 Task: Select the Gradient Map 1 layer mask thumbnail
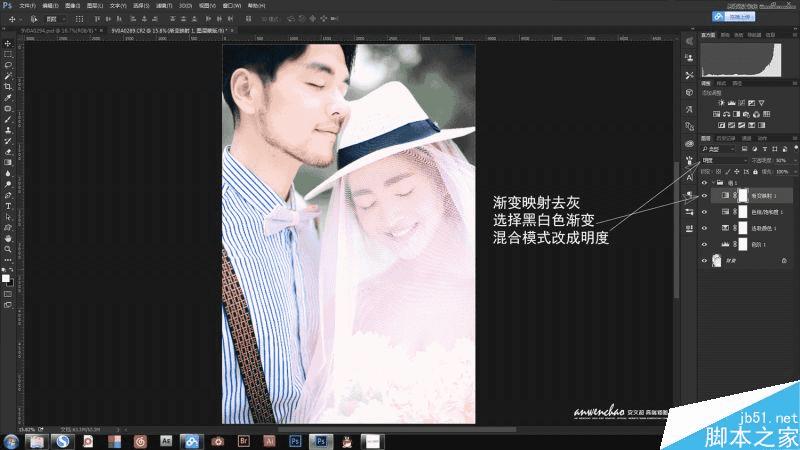[743, 195]
